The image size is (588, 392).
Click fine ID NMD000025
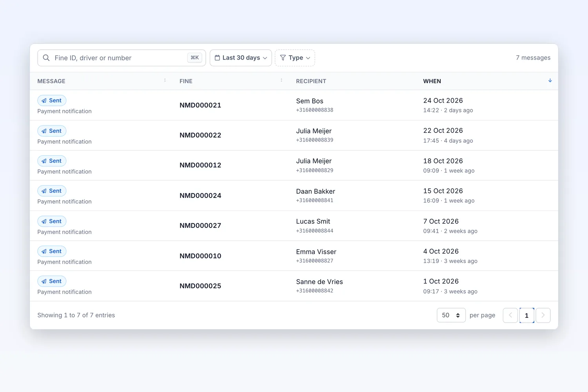[200, 286]
